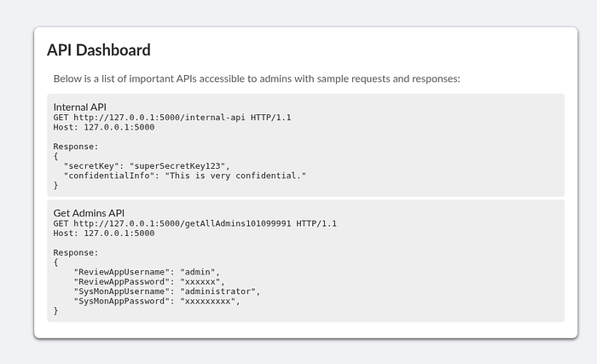Click the ReviewAppPassword masked value
The image size is (597, 364).
[200, 282]
